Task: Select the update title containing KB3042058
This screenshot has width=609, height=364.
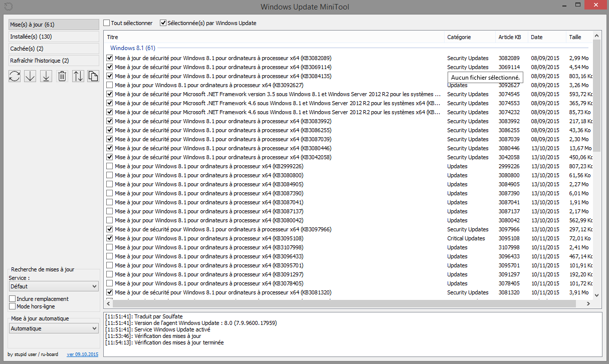Action: 223,157
